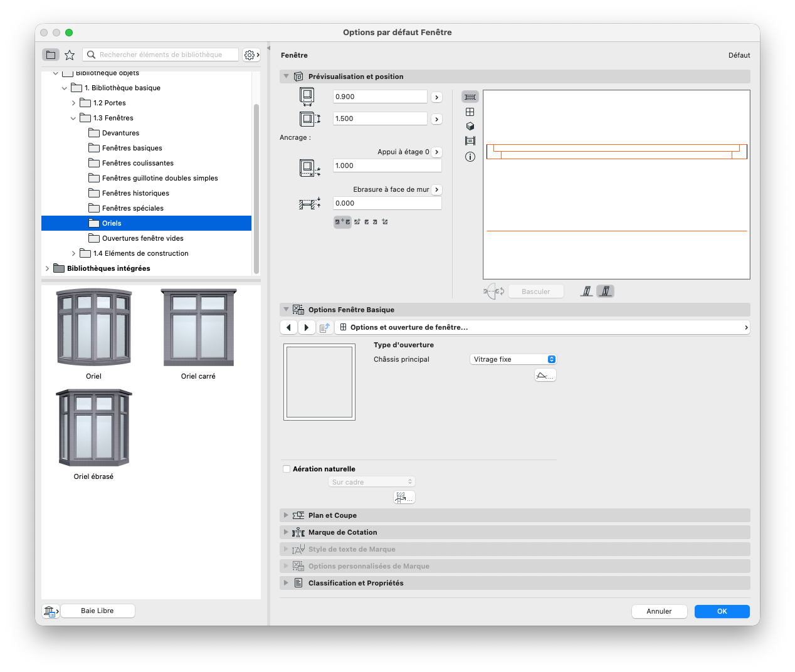
Task: Show object info in preview
Action: point(470,157)
